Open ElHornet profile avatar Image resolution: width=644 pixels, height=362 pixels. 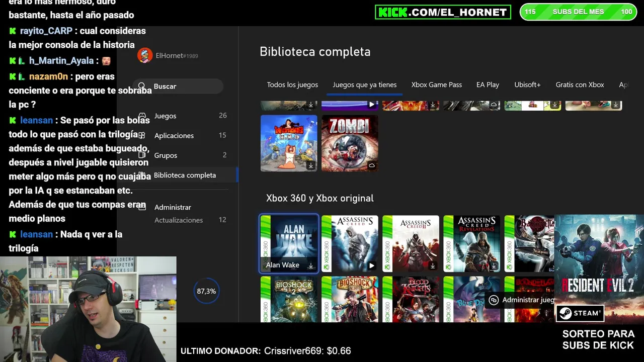[x=145, y=55]
